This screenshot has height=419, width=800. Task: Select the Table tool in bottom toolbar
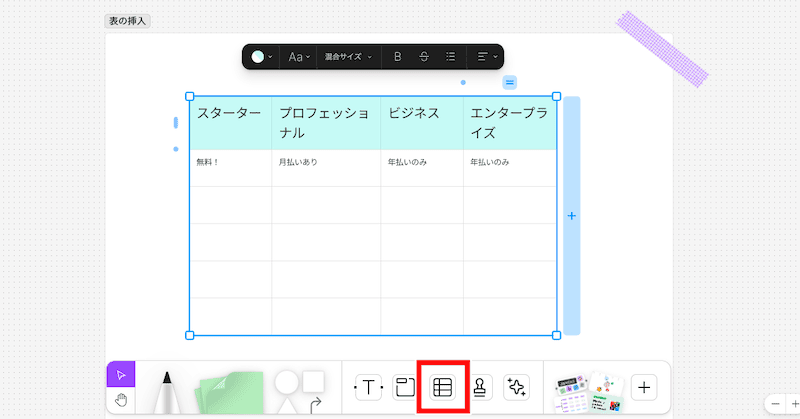click(442, 387)
